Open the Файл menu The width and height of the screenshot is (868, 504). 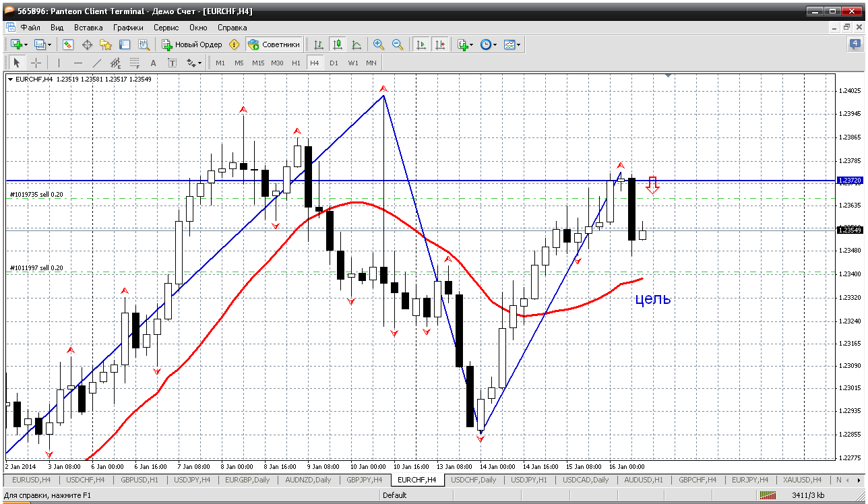point(30,28)
